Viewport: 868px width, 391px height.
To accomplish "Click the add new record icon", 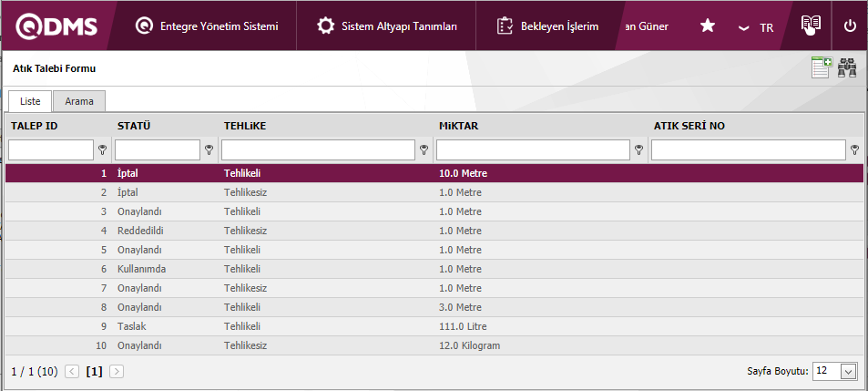I will pos(822,67).
